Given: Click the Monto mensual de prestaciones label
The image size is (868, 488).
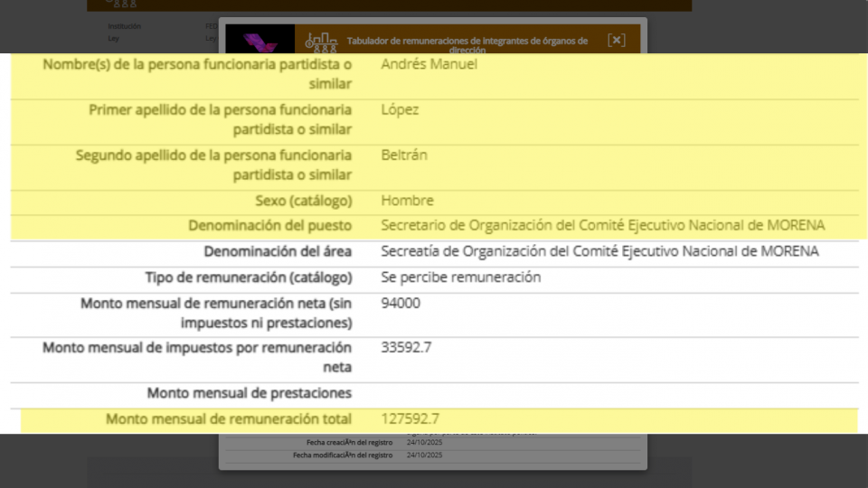Looking at the screenshot, I should 249,393.
